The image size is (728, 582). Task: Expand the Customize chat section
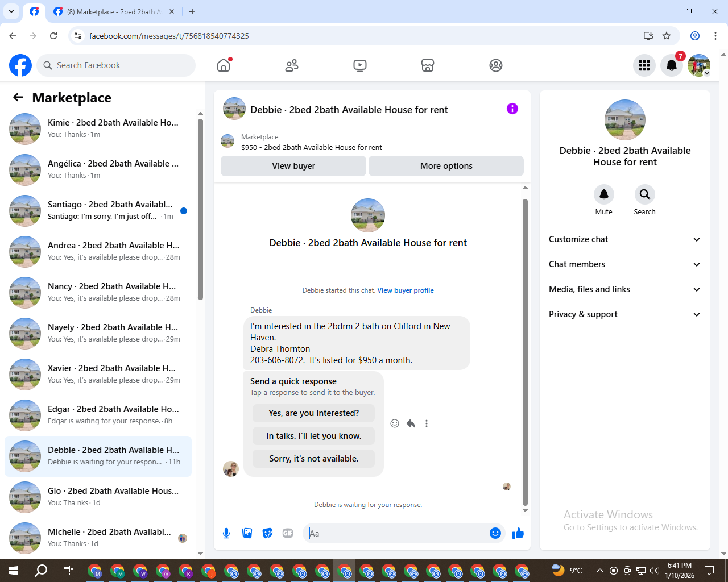click(x=625, y=239)
